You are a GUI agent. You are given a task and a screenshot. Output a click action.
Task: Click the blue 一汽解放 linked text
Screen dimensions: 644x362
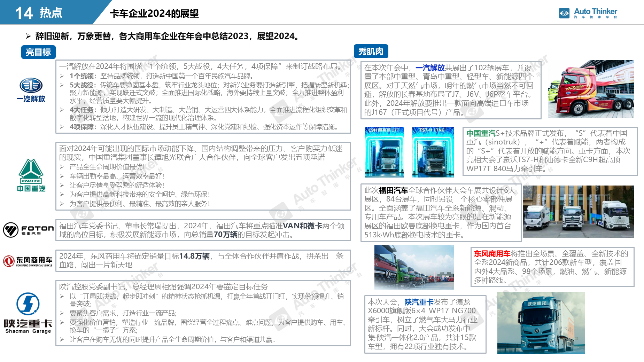tap(430, 68)
